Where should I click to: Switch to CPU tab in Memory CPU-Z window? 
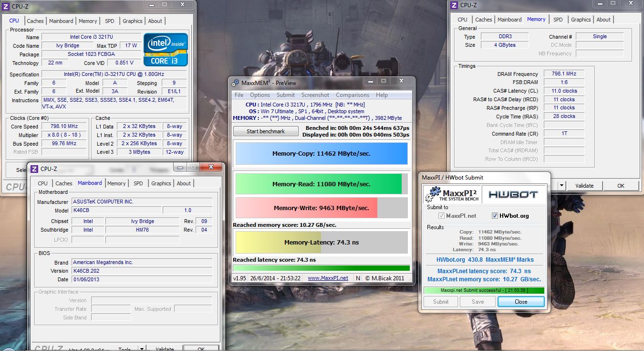click(463, 20)
